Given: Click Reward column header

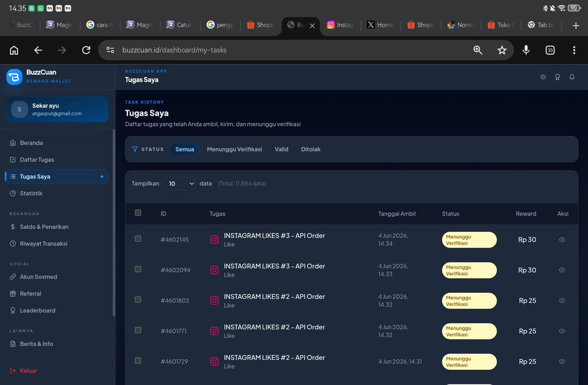Looking at the screenshot, I should click(x=526, y=213).
